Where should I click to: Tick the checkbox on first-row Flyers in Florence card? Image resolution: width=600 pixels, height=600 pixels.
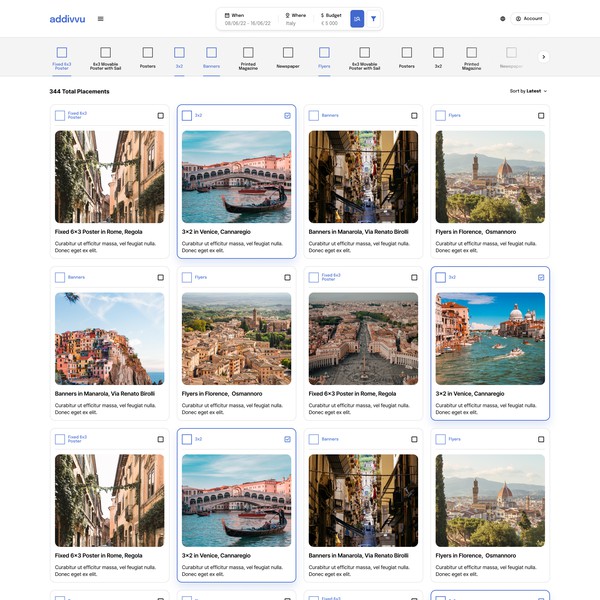click(x=541, y=115)
